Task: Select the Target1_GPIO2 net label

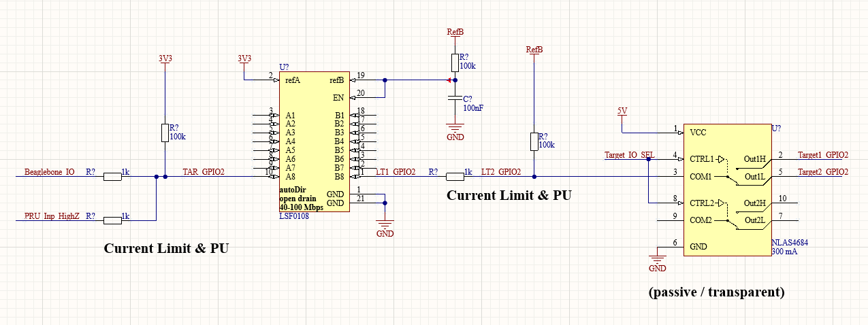Action: click(x=823, y=155)
